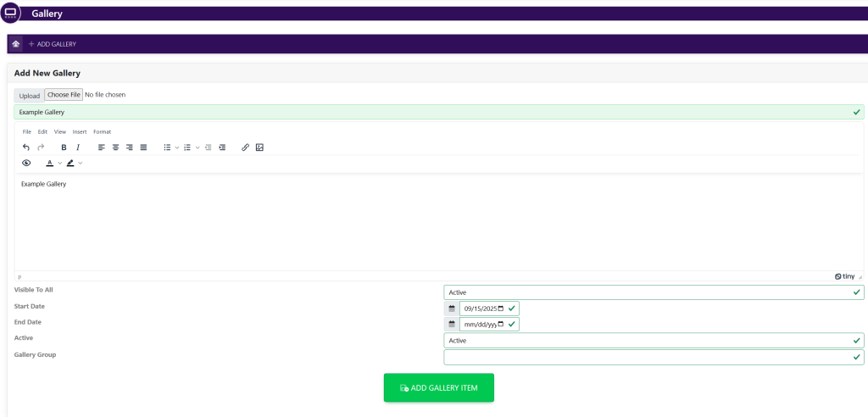
Task: Click the Choose File button
Action: coord(64,95)
